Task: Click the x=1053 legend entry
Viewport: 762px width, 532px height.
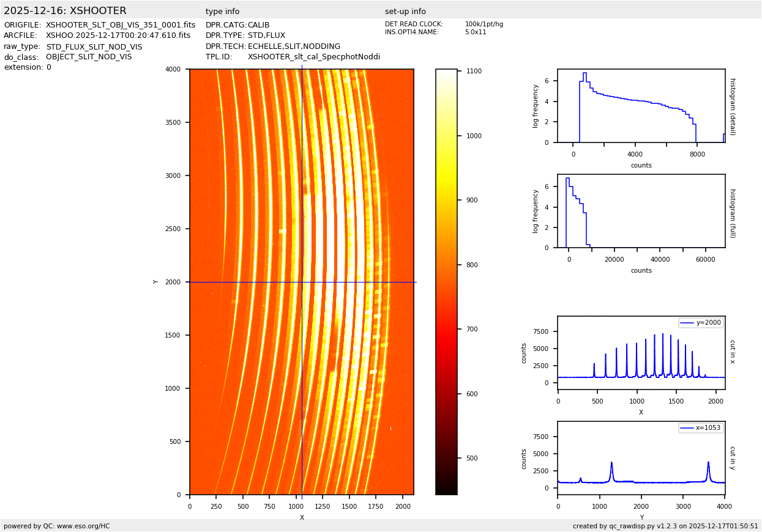Action: [x=700, y=428]
